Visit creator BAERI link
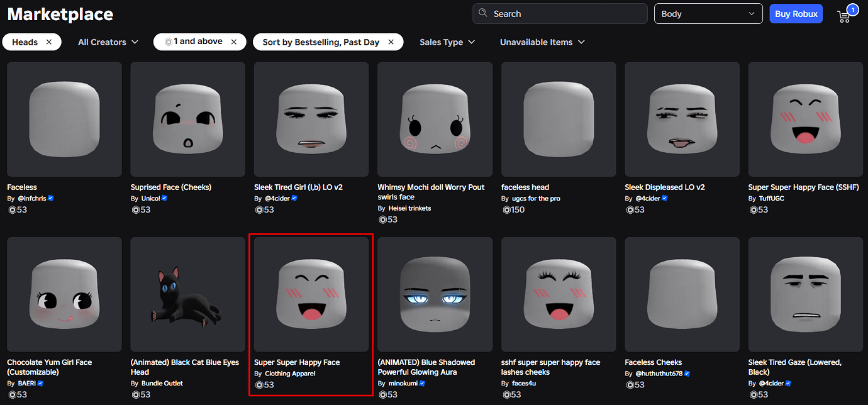Image resolution: width=868 pixels, height=405 pixels. tap(26, 383)
